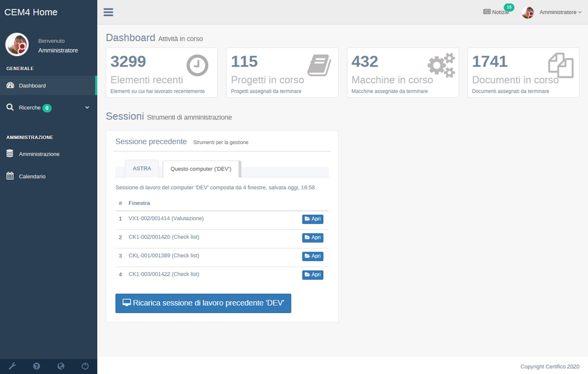This screenshot has height=374, width=588.
Task: Select the globe icon at the bottom
Action: point(60,366)
